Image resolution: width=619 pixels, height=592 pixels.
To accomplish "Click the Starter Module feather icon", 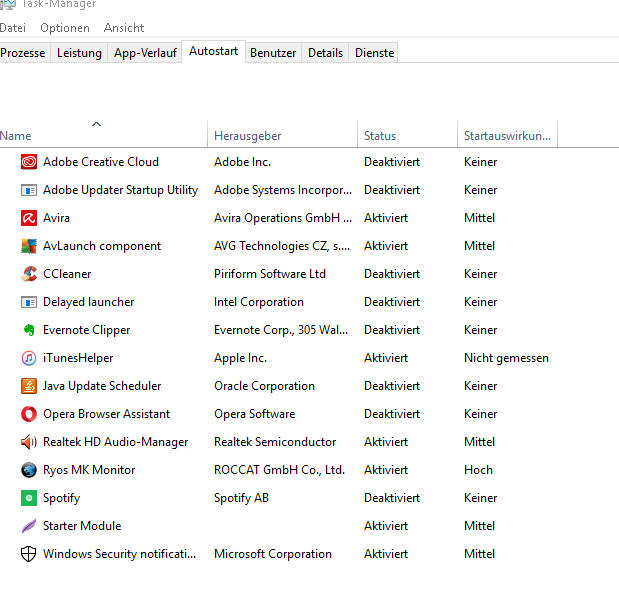I will 29,526.
